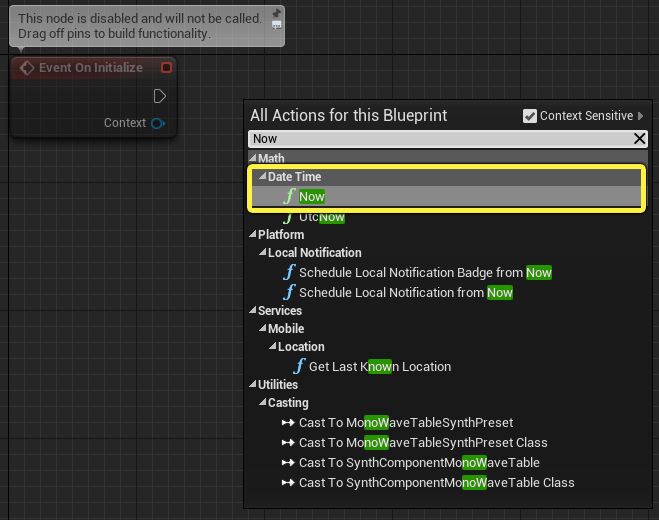This screenshot has width=659, height=520.
Task: Collapse the Local Notification subcategory
Action: click(263, 253)
